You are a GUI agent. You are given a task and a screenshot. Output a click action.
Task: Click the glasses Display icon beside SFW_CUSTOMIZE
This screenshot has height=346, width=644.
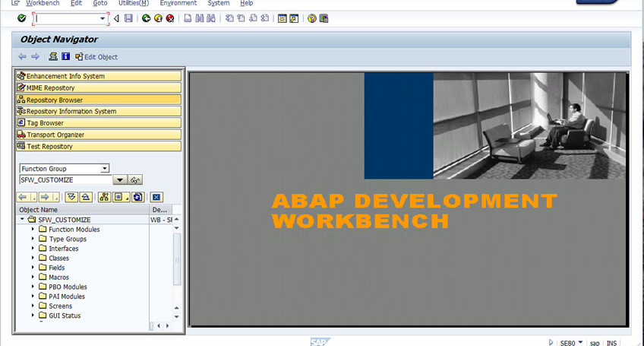[135, 179]
